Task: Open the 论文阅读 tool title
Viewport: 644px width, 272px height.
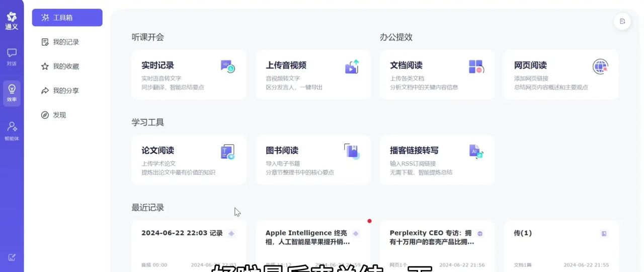Action: (x=157, y=150)
